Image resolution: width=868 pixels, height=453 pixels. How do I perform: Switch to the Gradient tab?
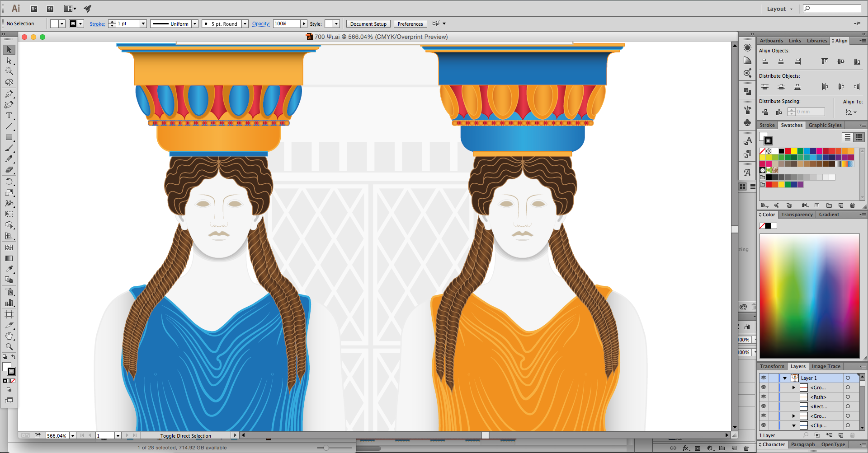(x=829, y=215)
